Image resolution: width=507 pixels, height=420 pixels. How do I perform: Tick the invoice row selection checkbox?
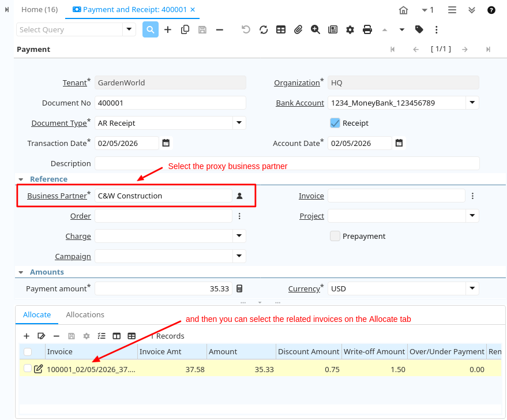[x=28, y=369]
